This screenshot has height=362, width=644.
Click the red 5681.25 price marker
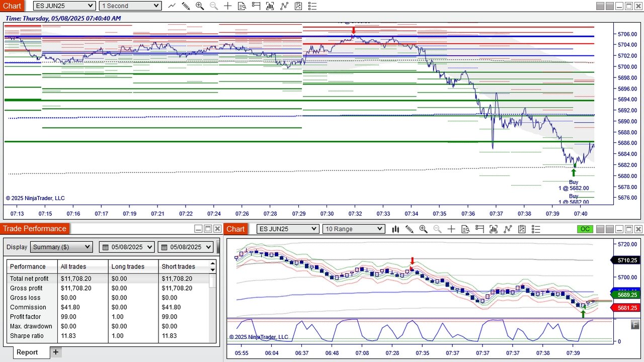pyautogui.click(x=624, y=308)
